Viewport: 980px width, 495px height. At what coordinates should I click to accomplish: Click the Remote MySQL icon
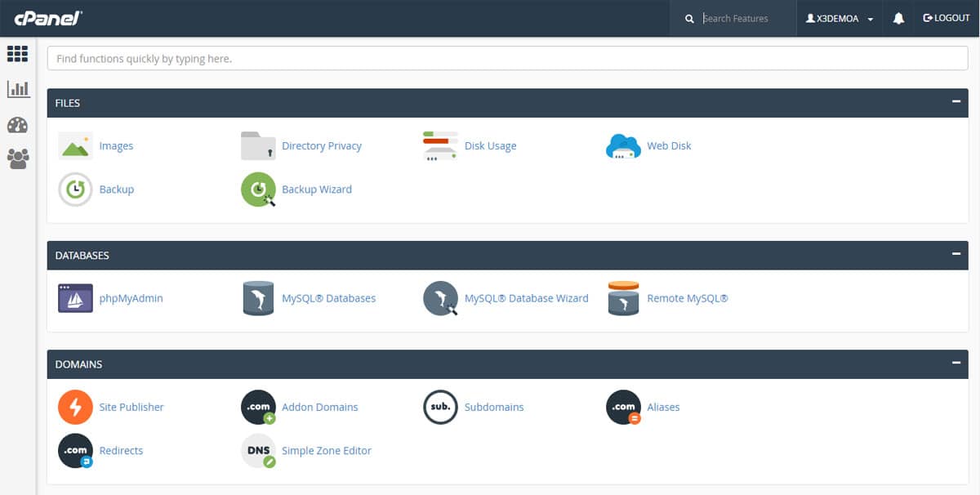coord(623,298)
